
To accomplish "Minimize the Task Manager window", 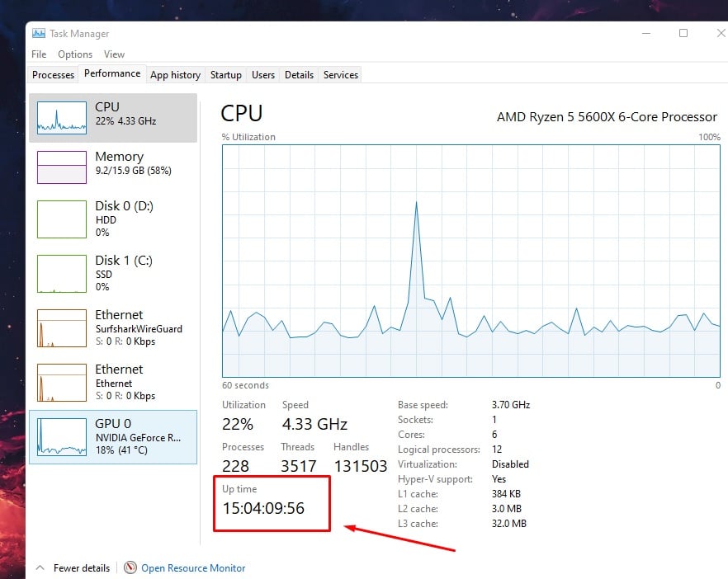I will click(645, 33).
